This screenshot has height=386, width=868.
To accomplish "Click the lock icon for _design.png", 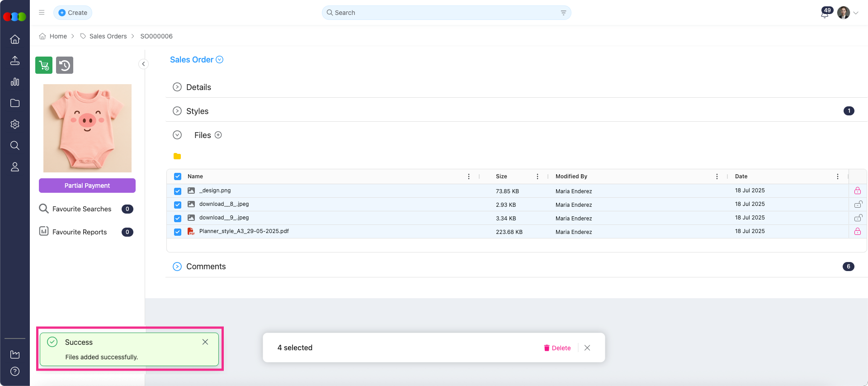I will point(857,191).
